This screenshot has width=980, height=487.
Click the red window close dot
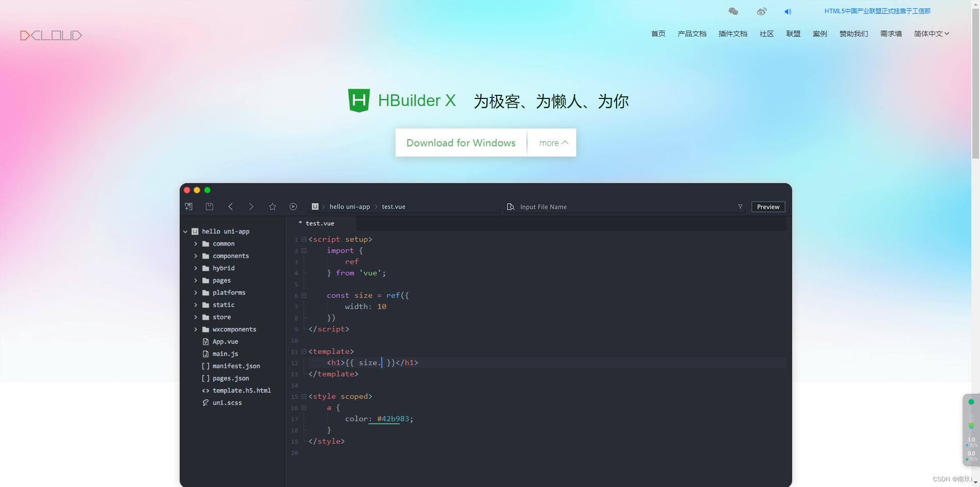tap(187, 190)
